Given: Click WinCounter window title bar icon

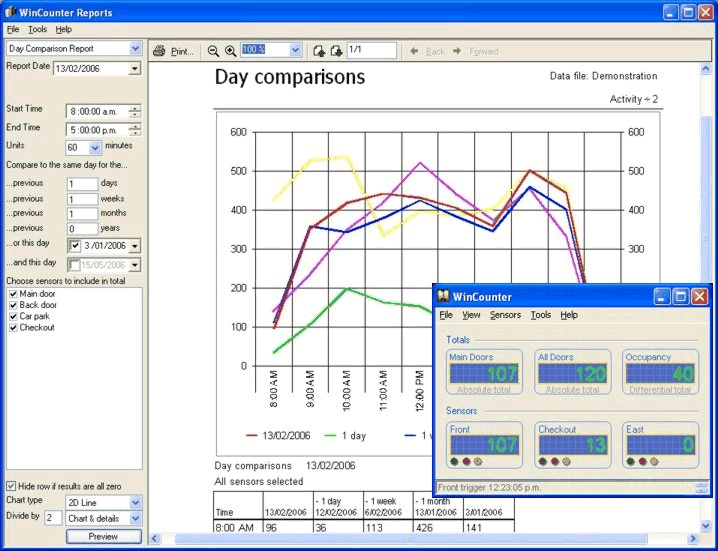Looking at the screenshot, I should pyautogui.click(x=443, y=296).
